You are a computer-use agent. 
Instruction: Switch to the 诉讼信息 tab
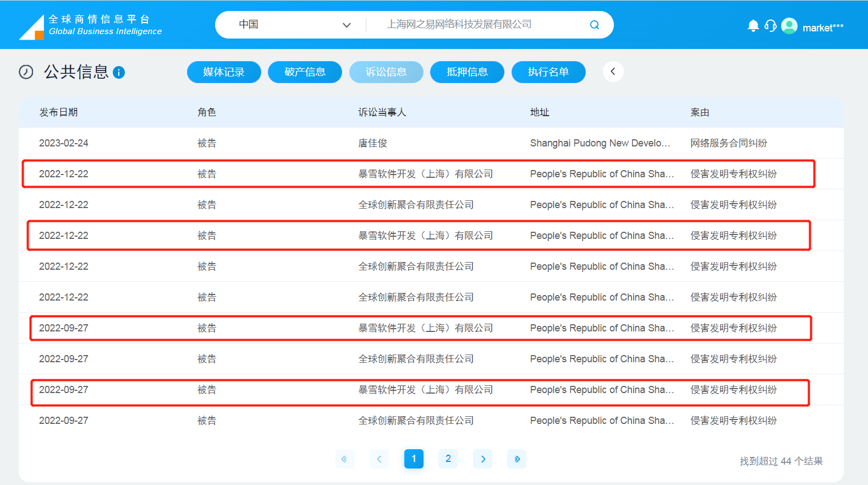click(386, 72)
